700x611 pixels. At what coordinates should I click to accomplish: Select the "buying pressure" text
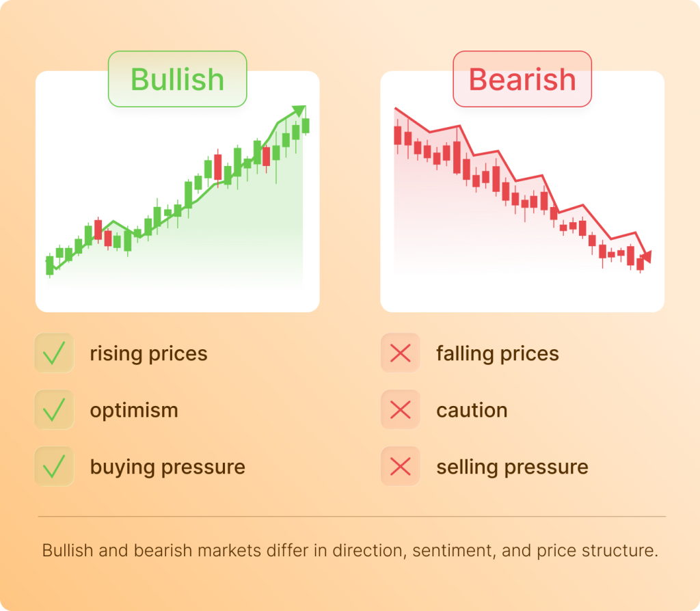click(x=167, y=467)
